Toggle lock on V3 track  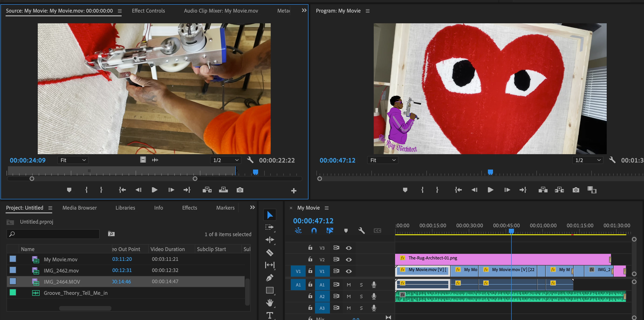pos(310,248)
